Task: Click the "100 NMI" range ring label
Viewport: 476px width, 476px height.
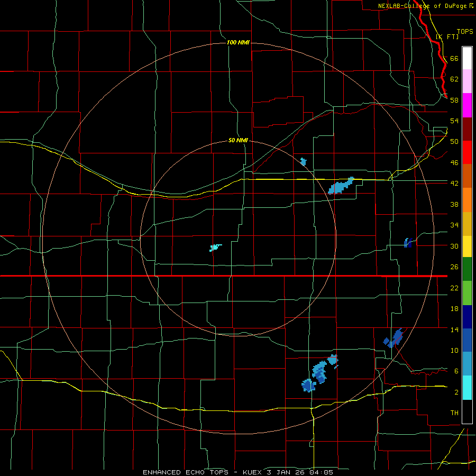Action: pyautogui.click(x=239, y=42)
